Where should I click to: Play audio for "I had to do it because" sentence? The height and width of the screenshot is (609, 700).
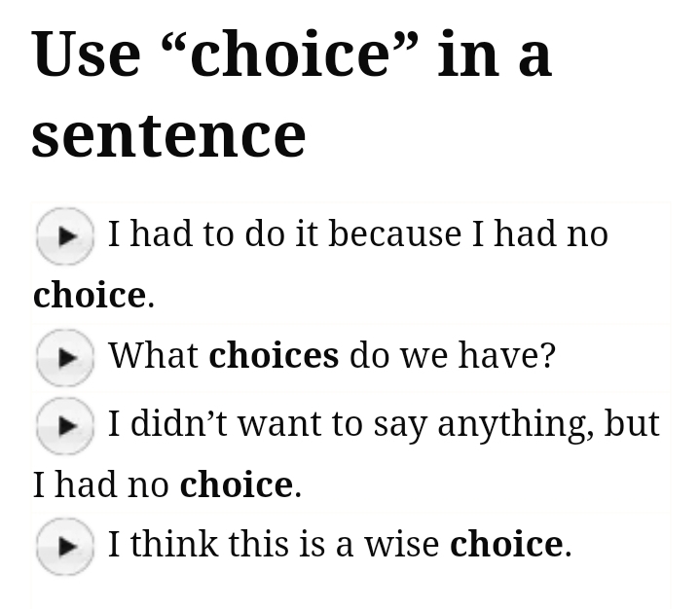click(64, 235)
